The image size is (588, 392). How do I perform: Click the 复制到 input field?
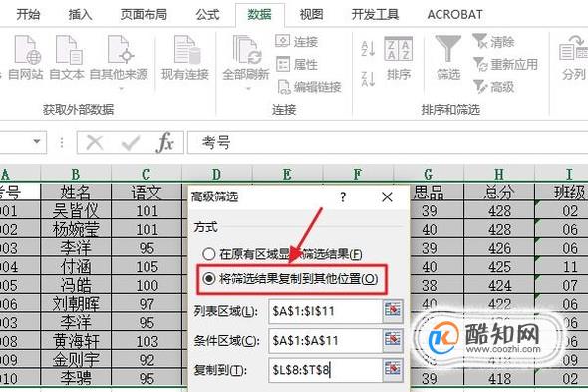click(x=325, y=370)
